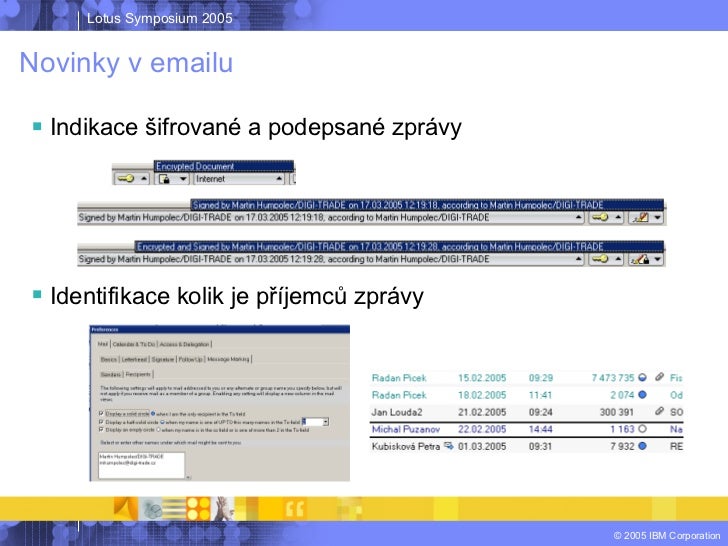Click the date 21.02.2005

click(x=482, y=412)
